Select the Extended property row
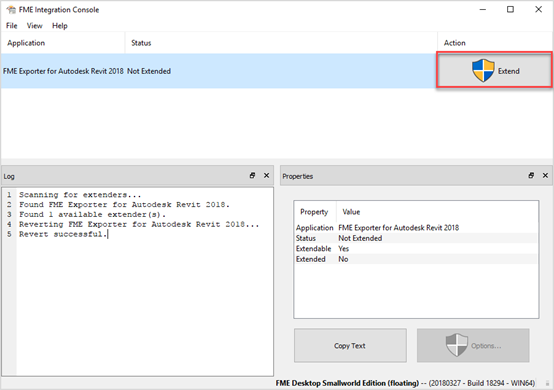 point(416,259)
